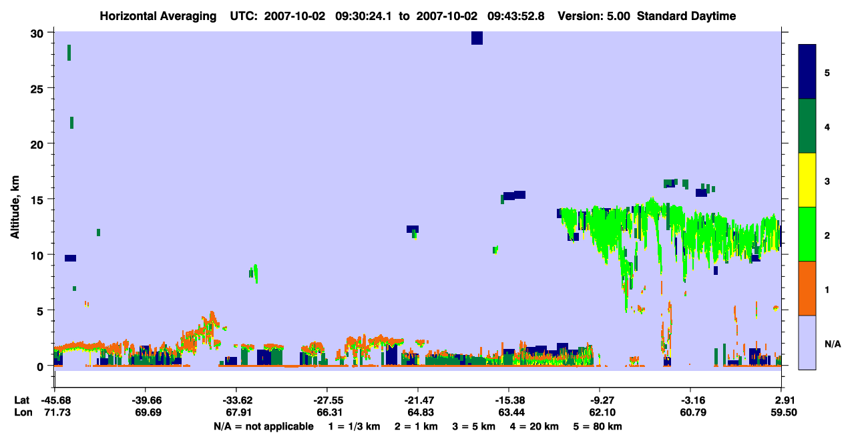Click the latitude value -9.27
Viewport: 868px width, 445px height.
pyautogui.click(x=600, y=400)
